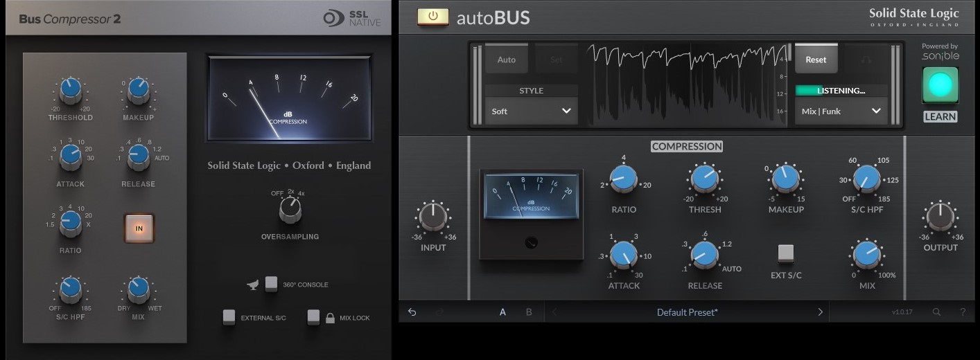This screenshot has height=360, width=980.
Task: Open the search magnifier icon
Action: pos(936,312)
